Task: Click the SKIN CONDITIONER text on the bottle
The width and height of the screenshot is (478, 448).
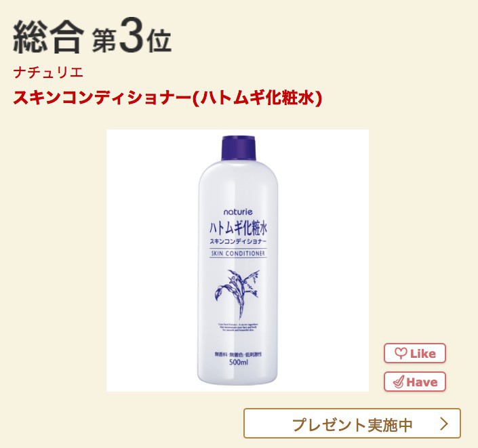Action: tap(238, 253)
